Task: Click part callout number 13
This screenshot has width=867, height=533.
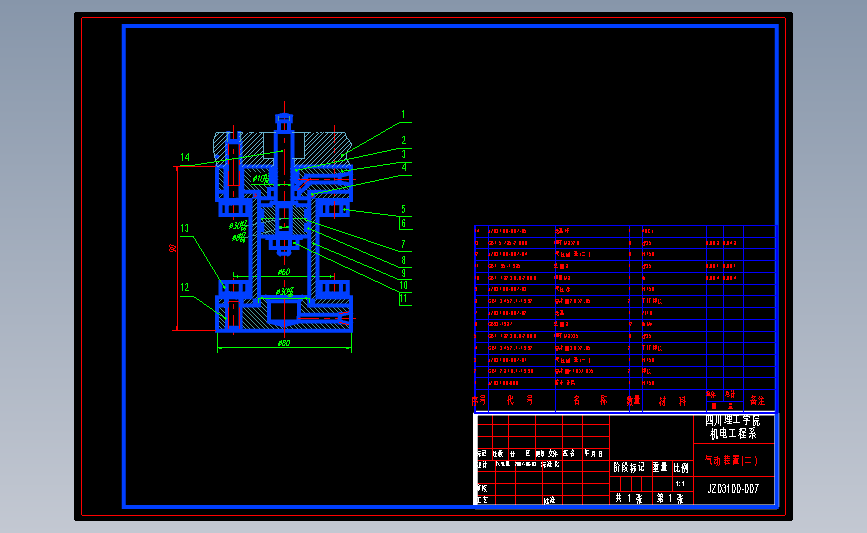Action: click(185, 228)
